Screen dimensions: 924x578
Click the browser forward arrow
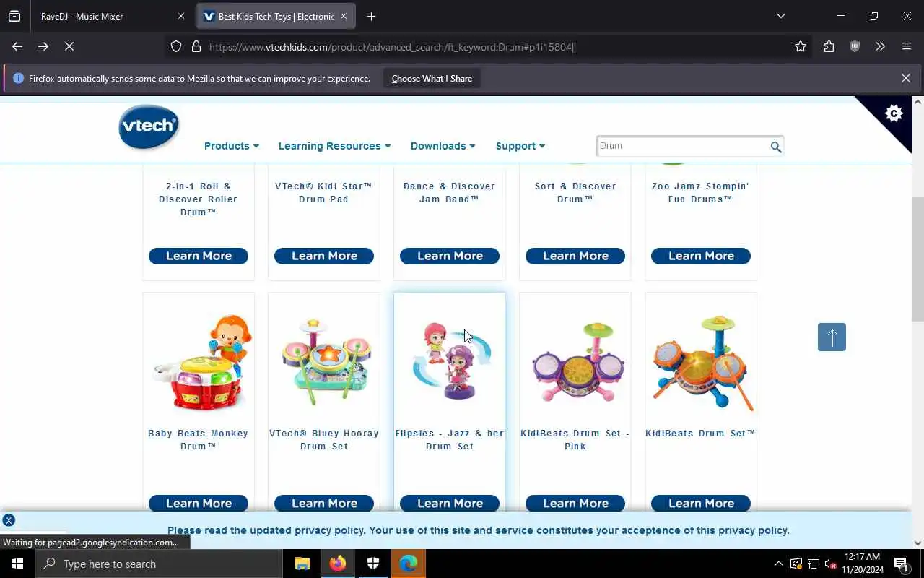[x=43, y=46]
